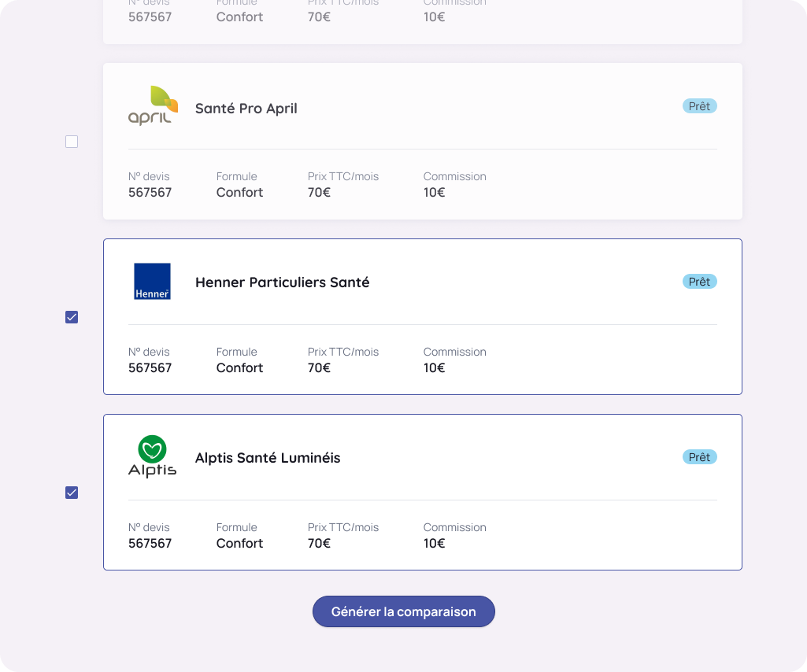Viewport: 807px width, 672px height.
Task: Click the 10€ commission in Alptis card
Action: pos(434,544)
